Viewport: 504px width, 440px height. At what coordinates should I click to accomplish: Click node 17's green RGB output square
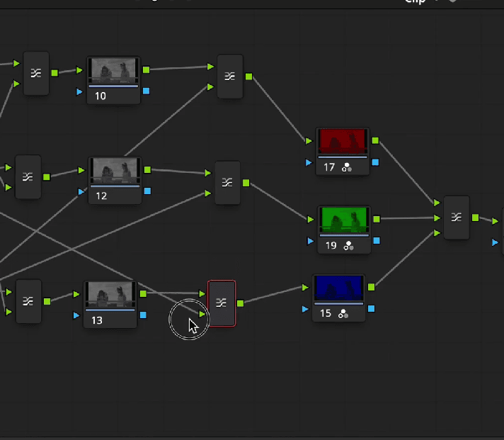coord(375,140)
